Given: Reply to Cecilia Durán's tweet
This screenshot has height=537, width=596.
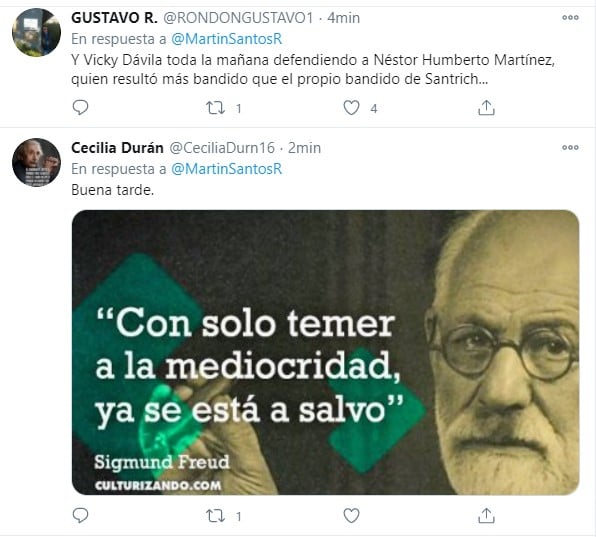Looking at the screenshot, I should click(80, 516).
